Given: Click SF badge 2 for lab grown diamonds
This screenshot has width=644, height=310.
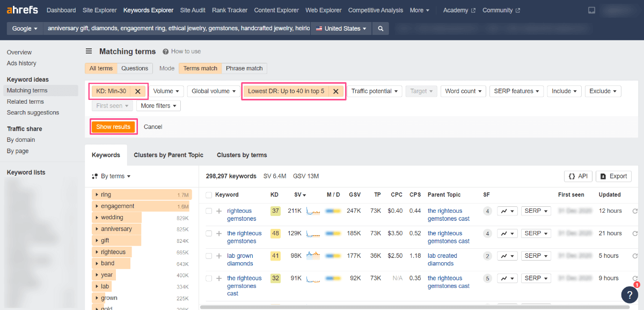Looking at the screenshot, I should click(487, 256).
